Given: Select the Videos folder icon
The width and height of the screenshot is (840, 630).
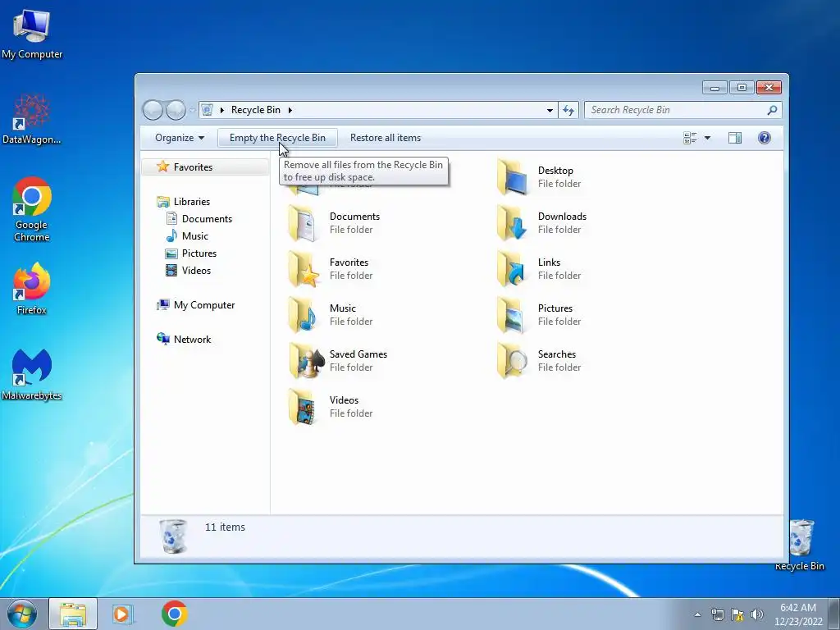Looking at the screenshot, I should click(x=304, y=407).
